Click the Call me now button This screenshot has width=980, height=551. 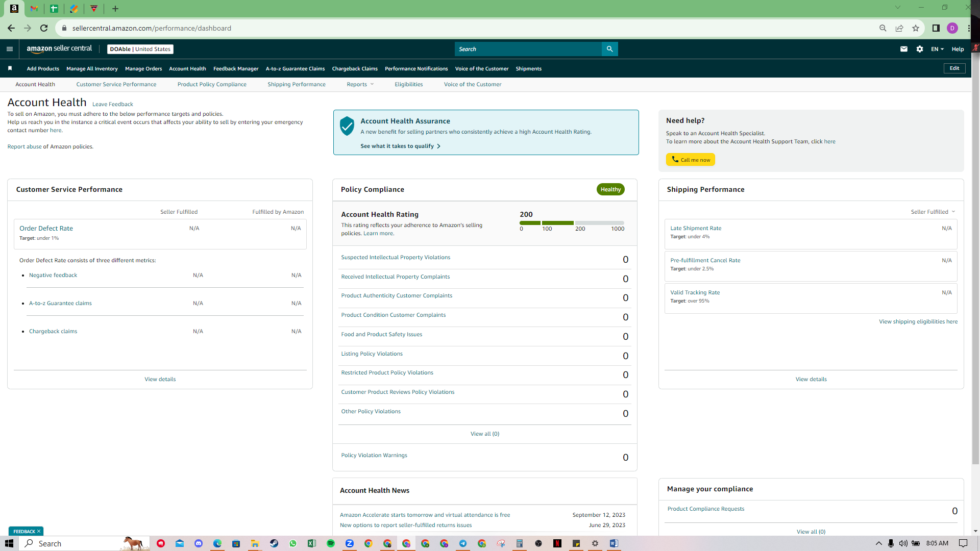691,160
